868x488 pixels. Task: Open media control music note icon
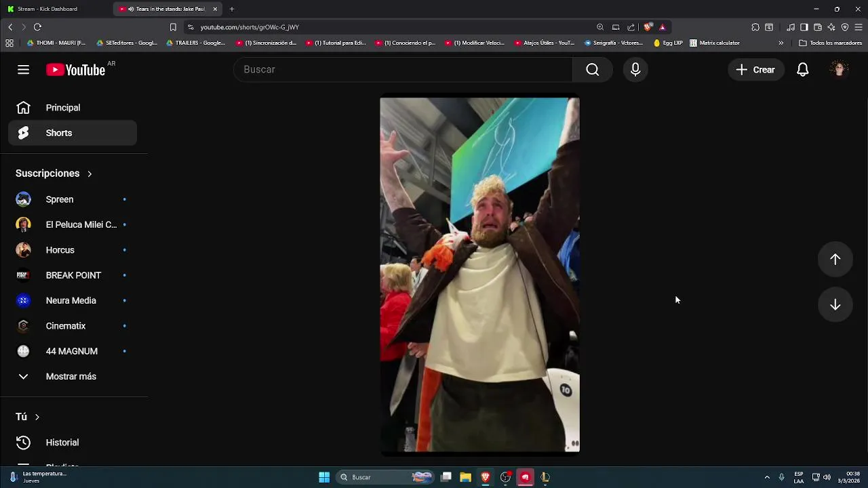coord(791,27)
